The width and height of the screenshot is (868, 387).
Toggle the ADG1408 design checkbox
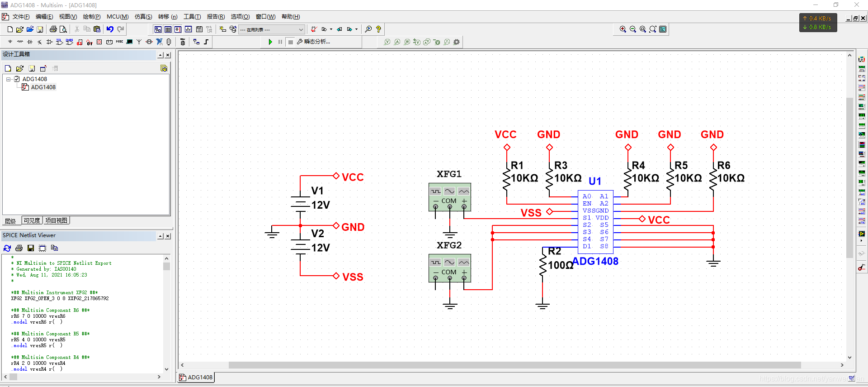[x=17, y=79]
